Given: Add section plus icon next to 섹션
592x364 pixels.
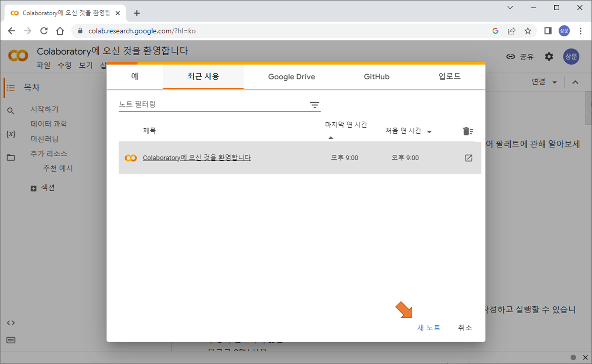Looking at the screenshot, I should pyautogui.click(x=33, y=188).
